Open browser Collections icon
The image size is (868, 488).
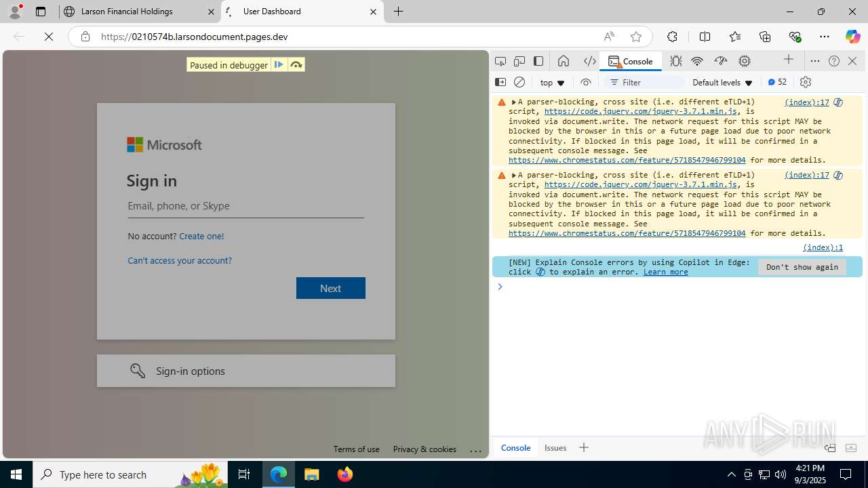[765, 37]
